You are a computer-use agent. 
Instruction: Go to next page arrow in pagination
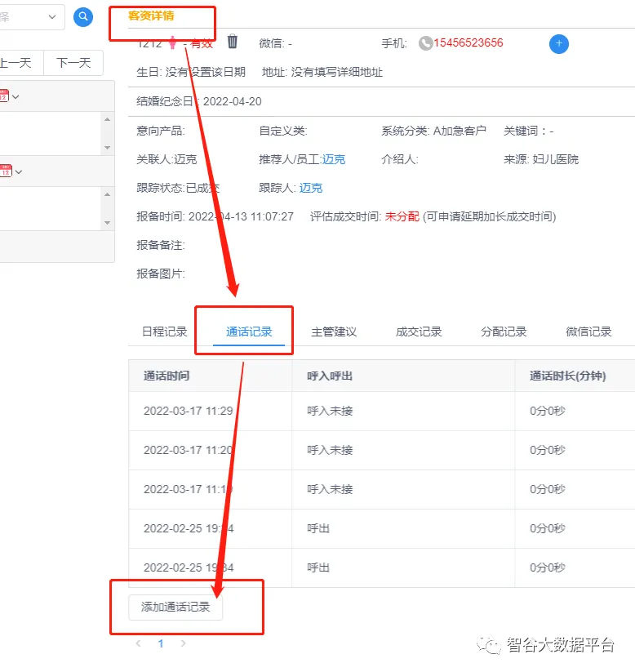(x=183, y=643)
